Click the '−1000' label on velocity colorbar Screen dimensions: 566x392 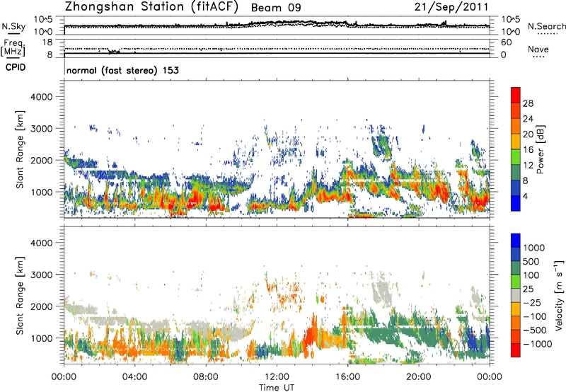point(537,344)
